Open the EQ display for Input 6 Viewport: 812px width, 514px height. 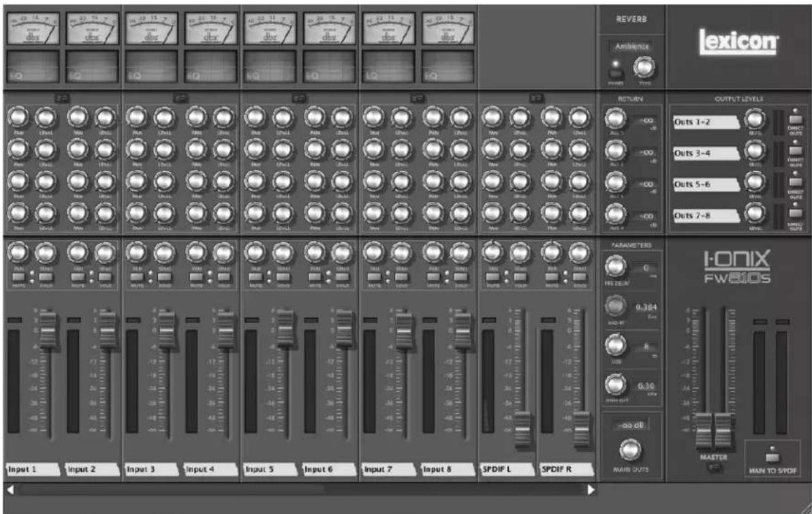pyautogui.click(x=329, y=66)
